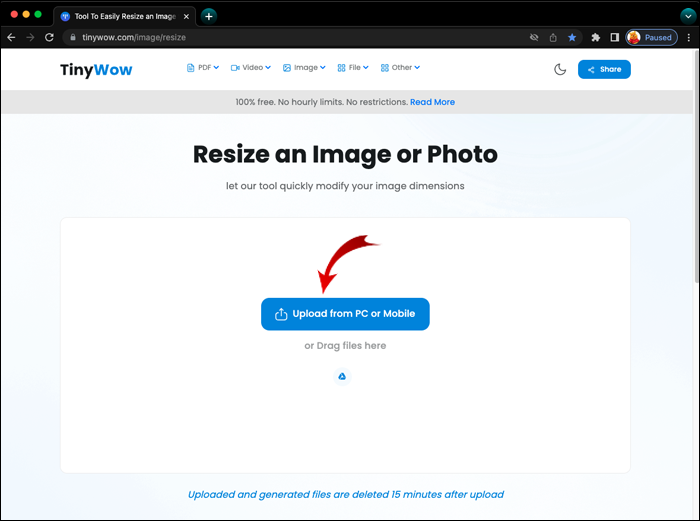Click the Paused profile button
The width and height of the screenshot is (700, 521).
[651, 38]
